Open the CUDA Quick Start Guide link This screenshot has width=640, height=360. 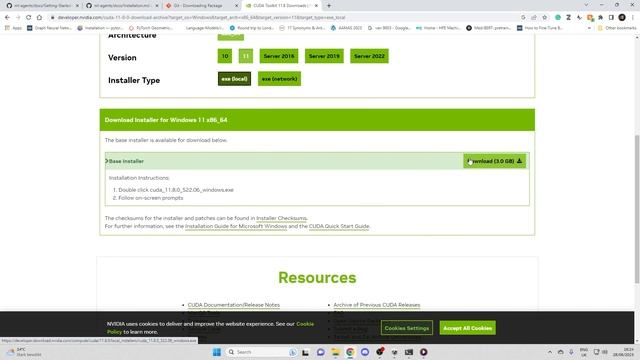[339, 226]
